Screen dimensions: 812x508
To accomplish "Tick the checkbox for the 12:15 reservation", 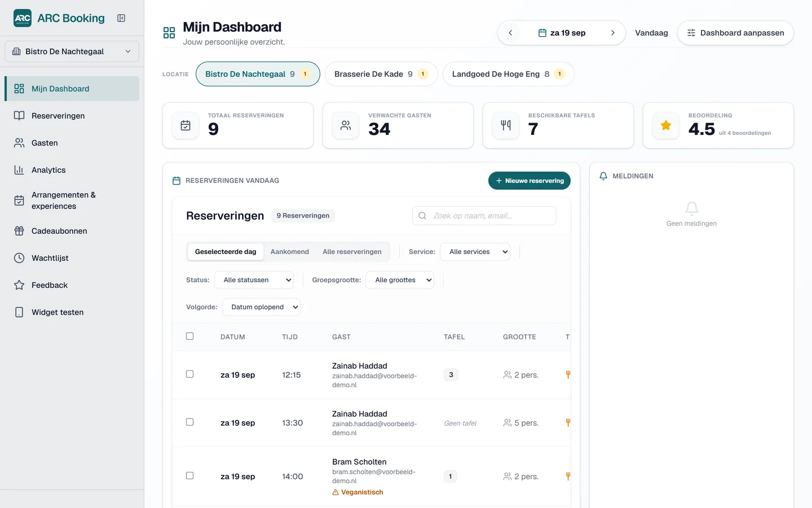I will click(189, 374).
